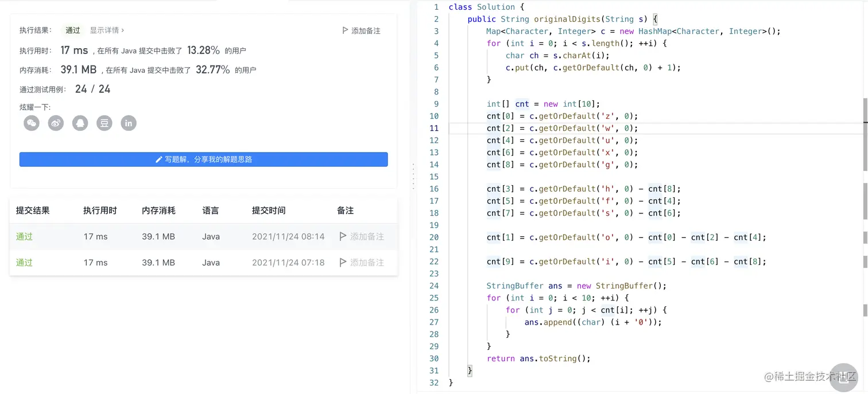
Task: Share result via Douban icon
Action: [104, 123]
